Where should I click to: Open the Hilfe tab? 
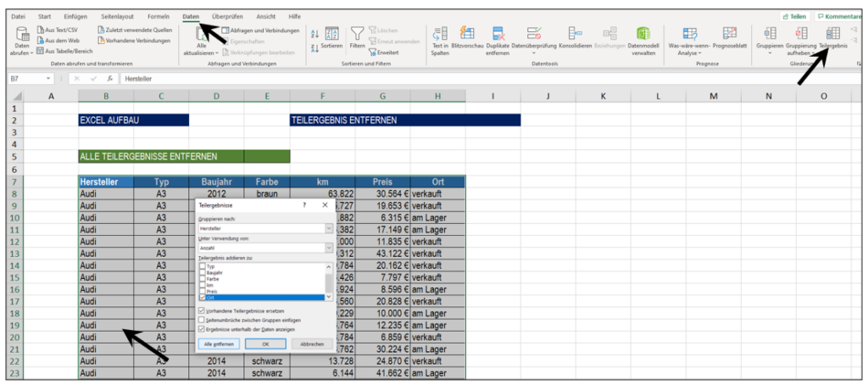point(295,17)
